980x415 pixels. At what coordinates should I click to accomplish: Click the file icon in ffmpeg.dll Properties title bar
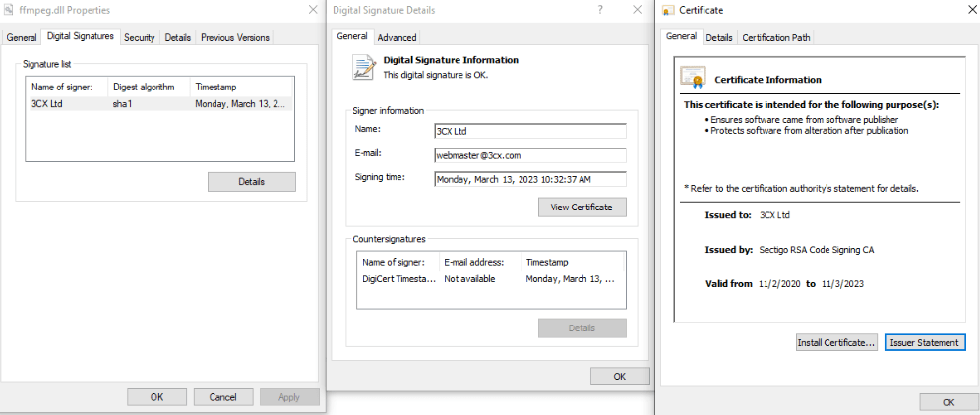10,10
